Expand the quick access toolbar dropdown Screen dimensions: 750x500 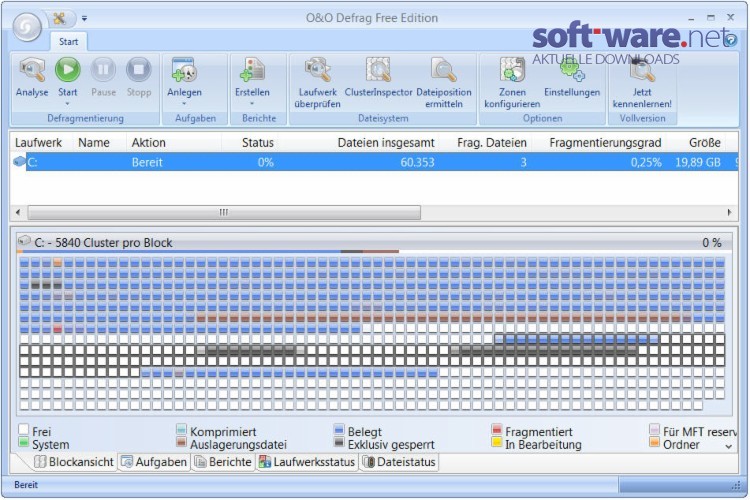pyautogui.click(x=84, y=19)
